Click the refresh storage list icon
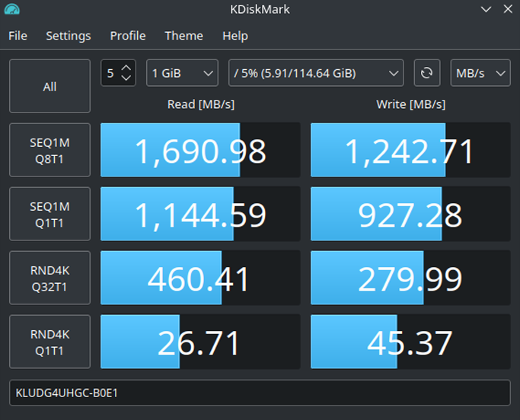Image resolution: width=520 pixels, height=420 pixels. point(426,73)
